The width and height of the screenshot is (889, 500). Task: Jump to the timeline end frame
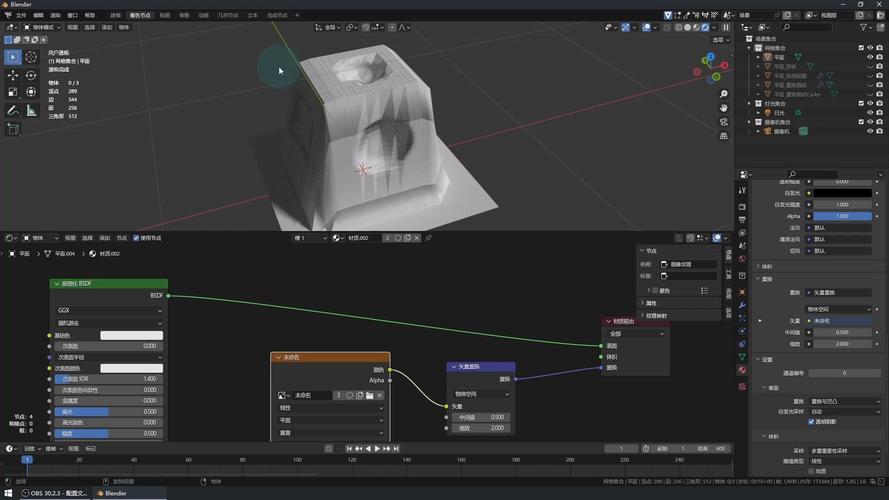point(396,448)
